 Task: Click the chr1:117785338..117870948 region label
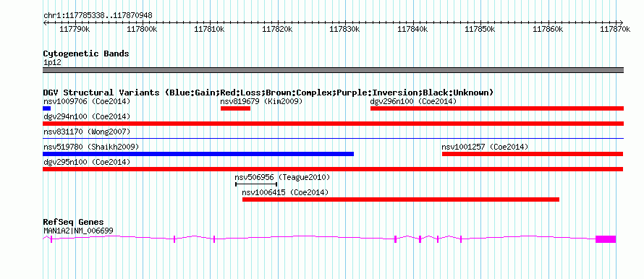(x=98, y=15)
